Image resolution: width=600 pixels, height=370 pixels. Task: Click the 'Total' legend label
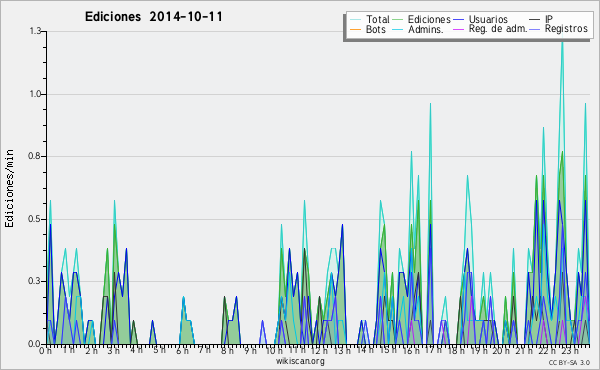coord(377,19)
